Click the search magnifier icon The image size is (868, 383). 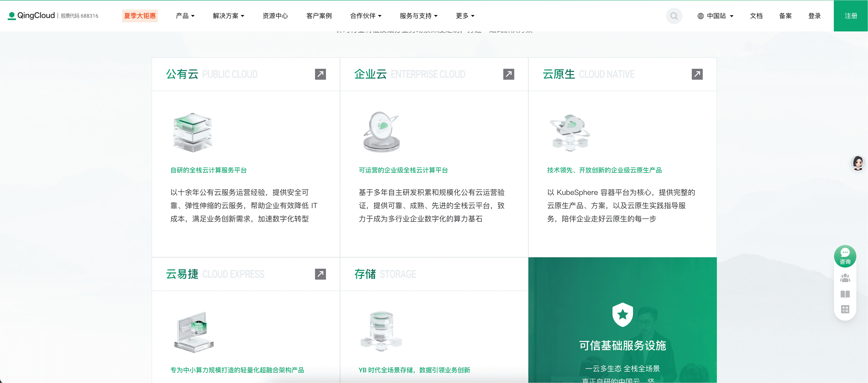pyautogui.click(x=674, y=16)
